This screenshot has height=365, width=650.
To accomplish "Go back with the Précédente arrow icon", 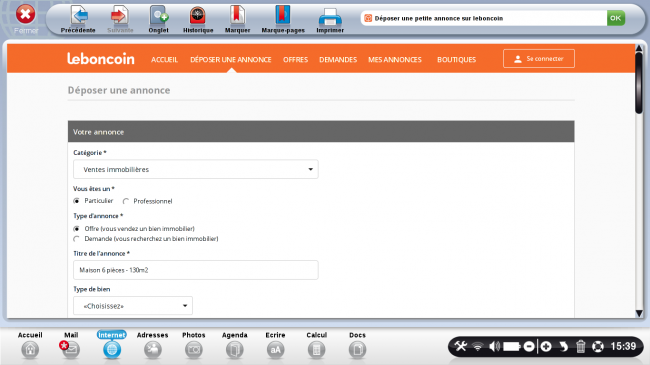I will [x=79, y=15].
